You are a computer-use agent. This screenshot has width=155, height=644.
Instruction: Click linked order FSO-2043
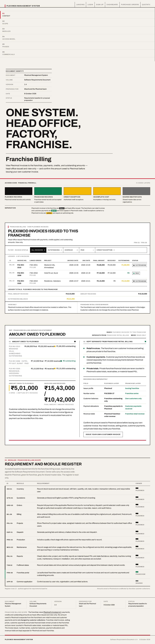(x=34, y=281)
